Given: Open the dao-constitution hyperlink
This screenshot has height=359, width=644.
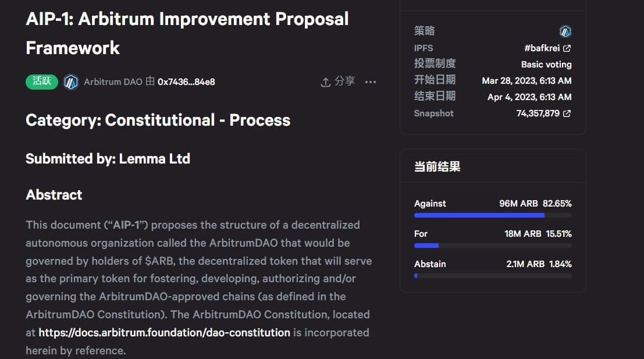Looking at the screenshot, I should click(165, 332).
